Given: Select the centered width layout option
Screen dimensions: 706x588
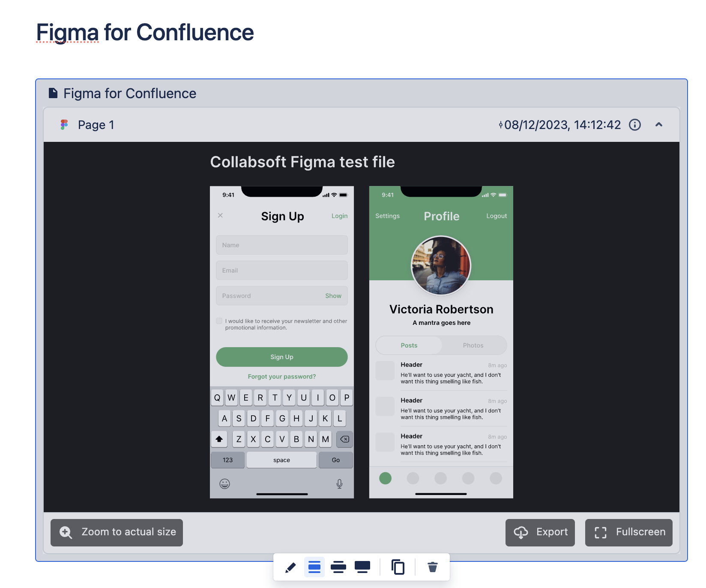Looking at the screenshot, I should (314, 567).
